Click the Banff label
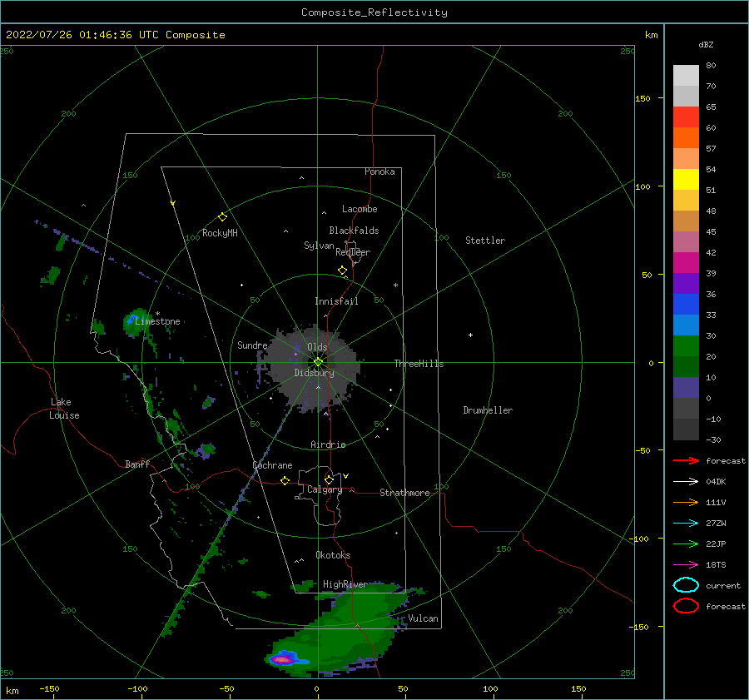The image size is (749, 700). coord(137,464)
